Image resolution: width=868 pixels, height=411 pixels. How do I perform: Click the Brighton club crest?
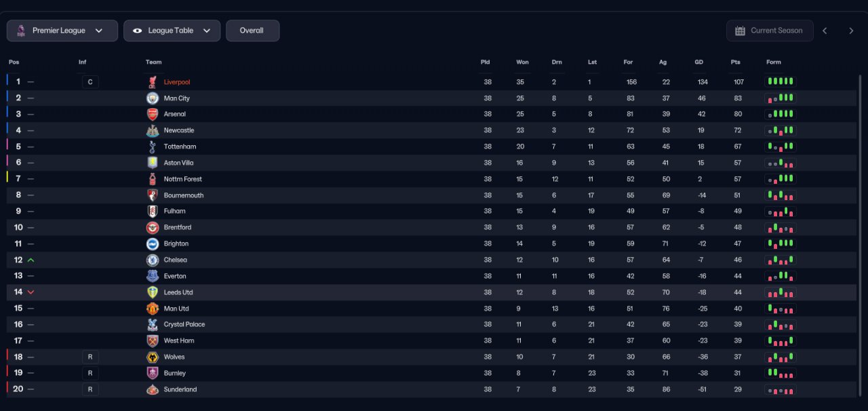(153, 243)
